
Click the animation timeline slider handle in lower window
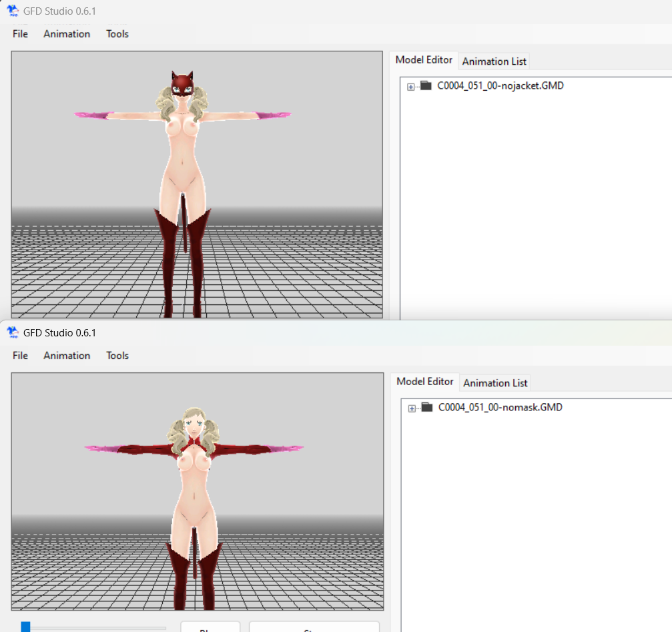tap(26, 627)
